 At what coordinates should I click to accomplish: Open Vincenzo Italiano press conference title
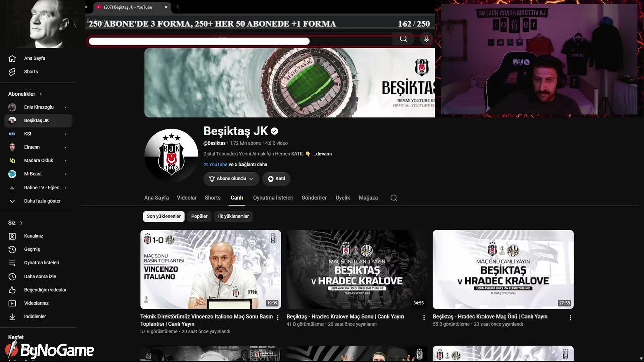click(x=207, y=320)
